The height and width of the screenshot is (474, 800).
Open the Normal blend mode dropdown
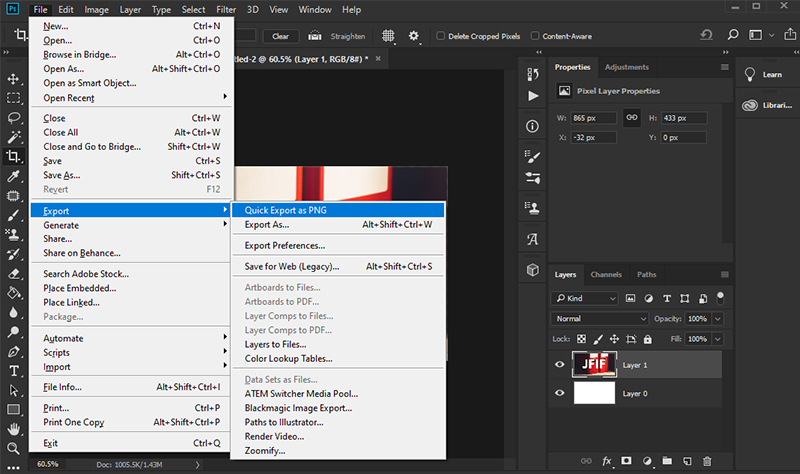click(x=599, y=318)
